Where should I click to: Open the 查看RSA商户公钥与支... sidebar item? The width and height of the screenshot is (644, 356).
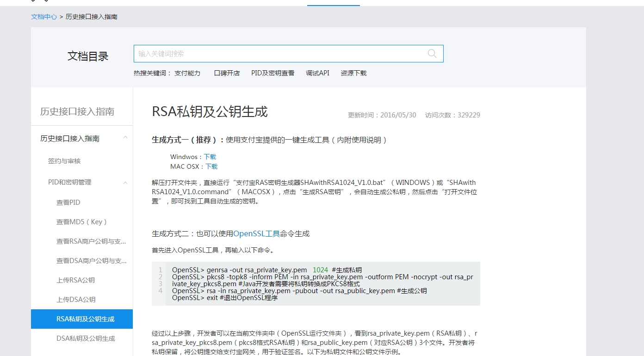pos(91,241)
